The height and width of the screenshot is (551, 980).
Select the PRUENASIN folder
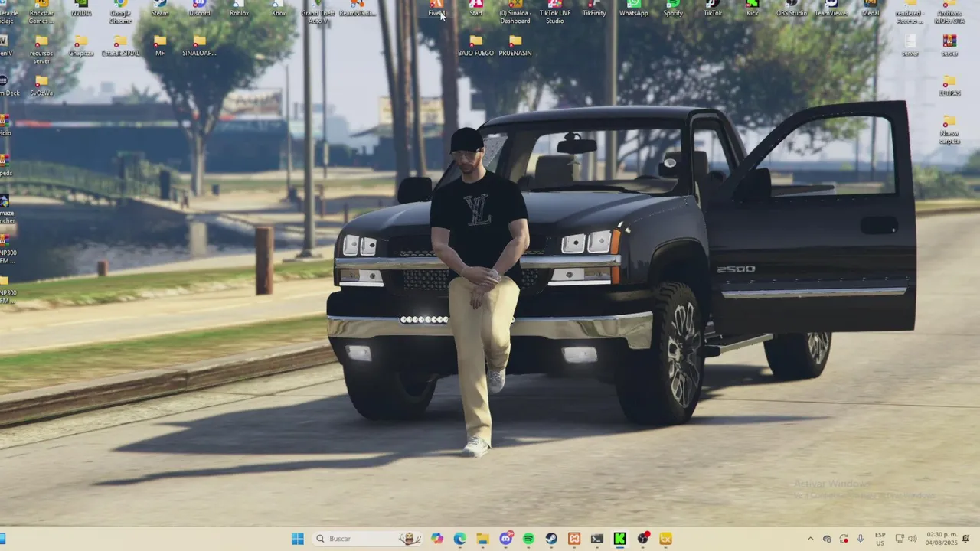[515, 45]
